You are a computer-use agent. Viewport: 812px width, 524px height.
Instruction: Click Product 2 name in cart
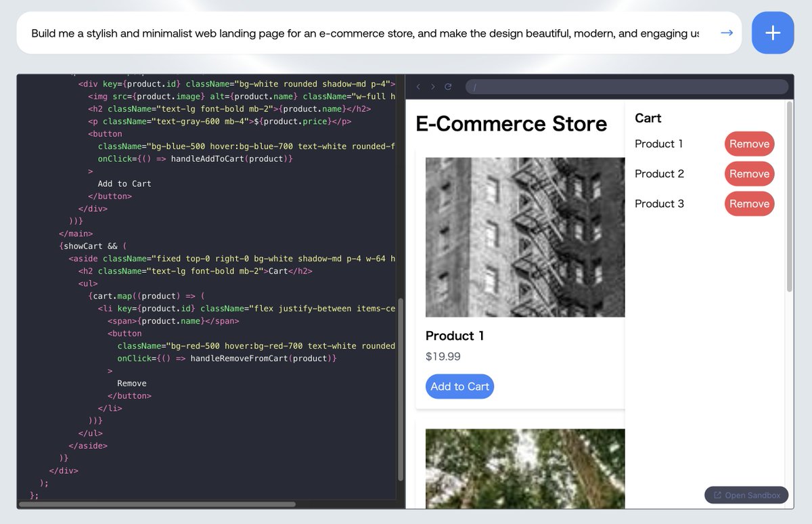click(659, 173)
